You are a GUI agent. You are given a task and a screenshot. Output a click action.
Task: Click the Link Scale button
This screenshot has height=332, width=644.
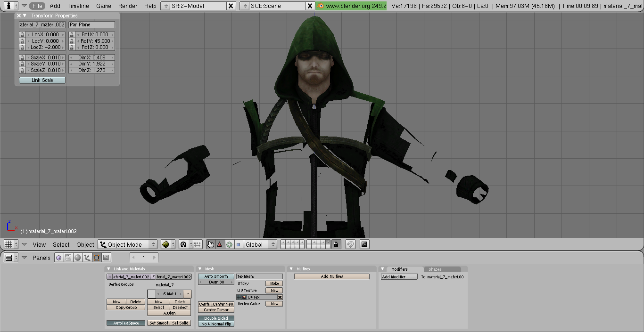pos(42,80)
